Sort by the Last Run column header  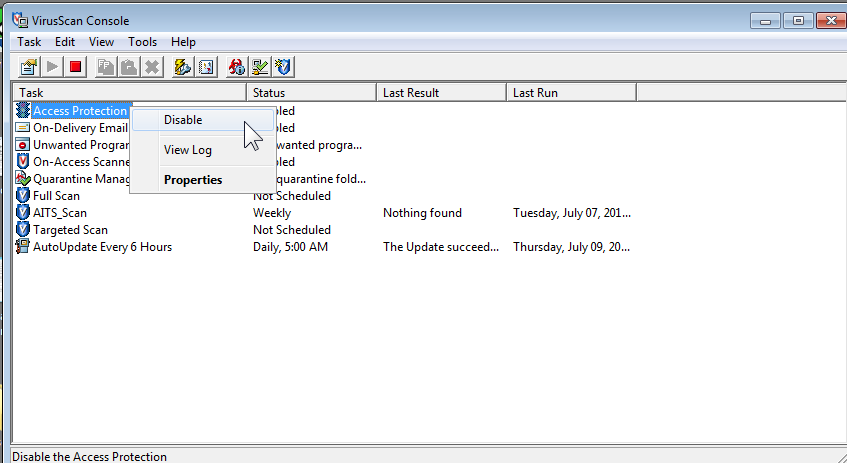click(572, 92)
